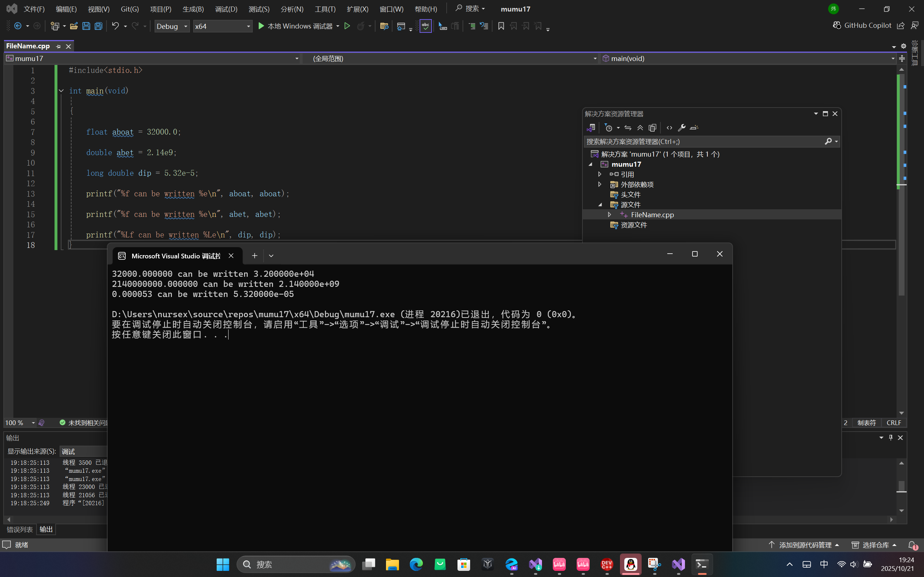Switch to the 错误列表 tab

(x=20, y=529)
